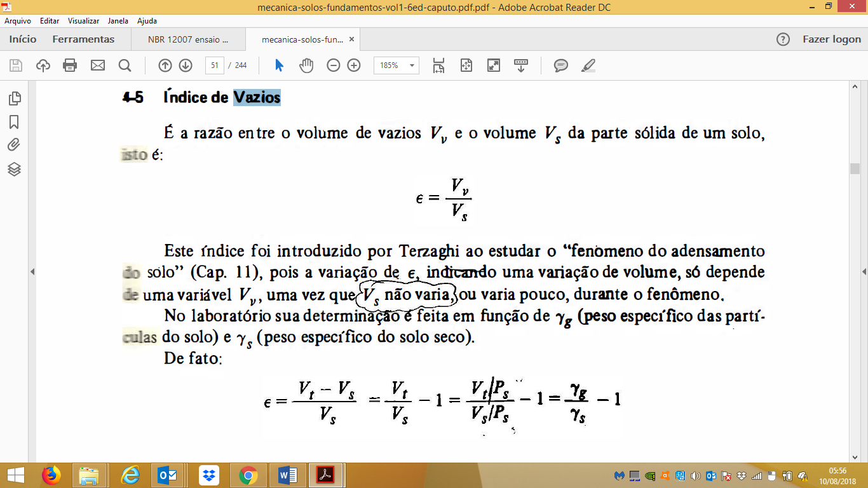Screen dimensions: 868x488
Task: Enable the arrow selection tool
Action: (279, 65)
